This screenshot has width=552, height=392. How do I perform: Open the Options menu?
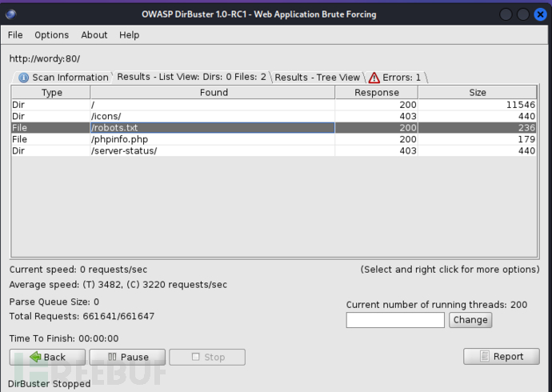[51, 34]
